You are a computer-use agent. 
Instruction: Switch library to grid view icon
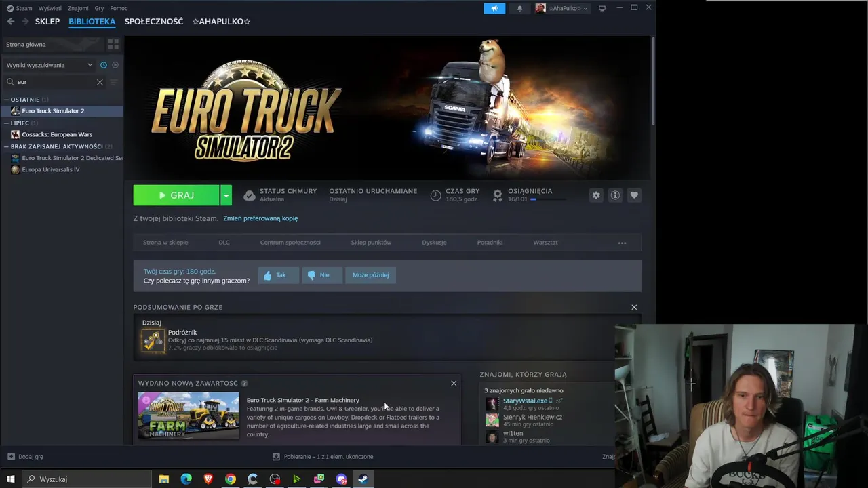(113, 44)
